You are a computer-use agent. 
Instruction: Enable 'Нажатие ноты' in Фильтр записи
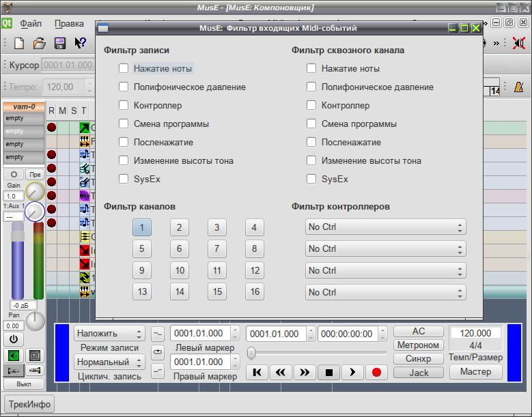click(x=124, y=68)
